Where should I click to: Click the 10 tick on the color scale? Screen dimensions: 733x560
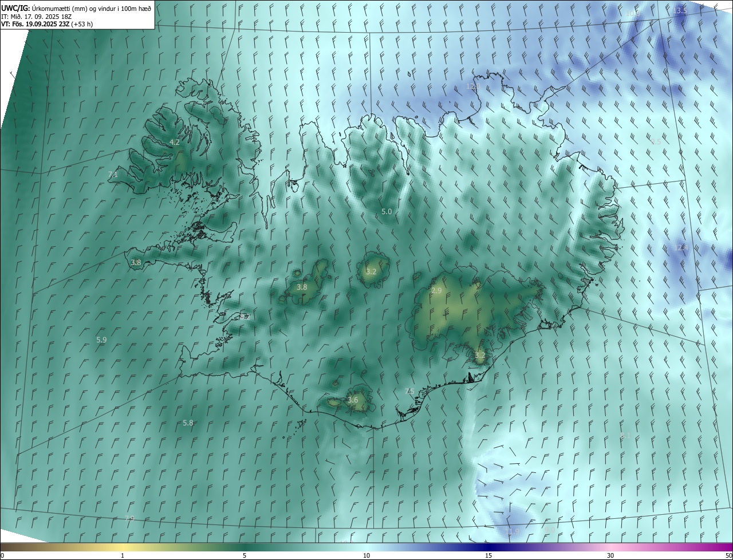366,555
